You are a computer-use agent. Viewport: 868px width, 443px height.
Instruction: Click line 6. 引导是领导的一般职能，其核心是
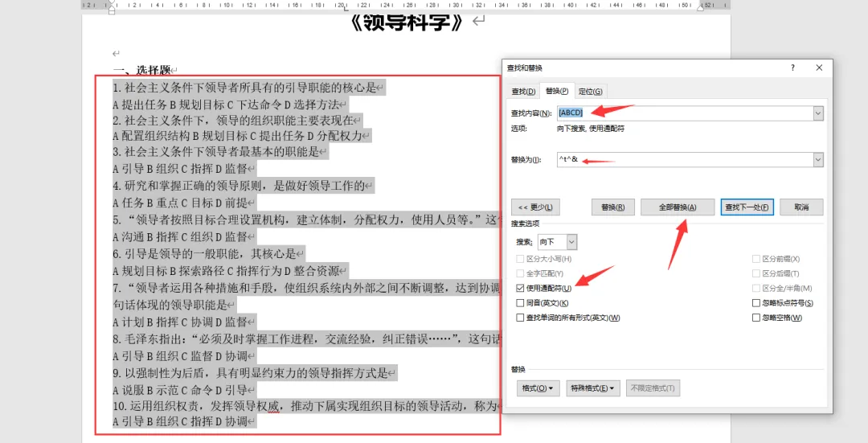pos(205,254)
